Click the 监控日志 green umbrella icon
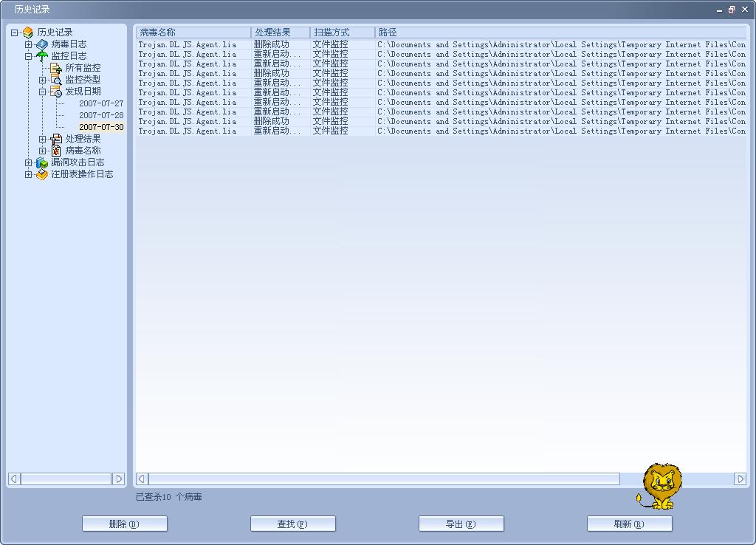Viewport: 756px width, 545px height. click(x=42, y=56)
